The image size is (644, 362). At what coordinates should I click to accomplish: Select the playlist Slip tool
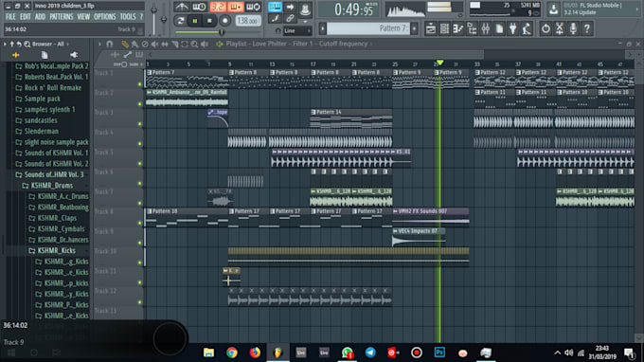tap(165, 44)
